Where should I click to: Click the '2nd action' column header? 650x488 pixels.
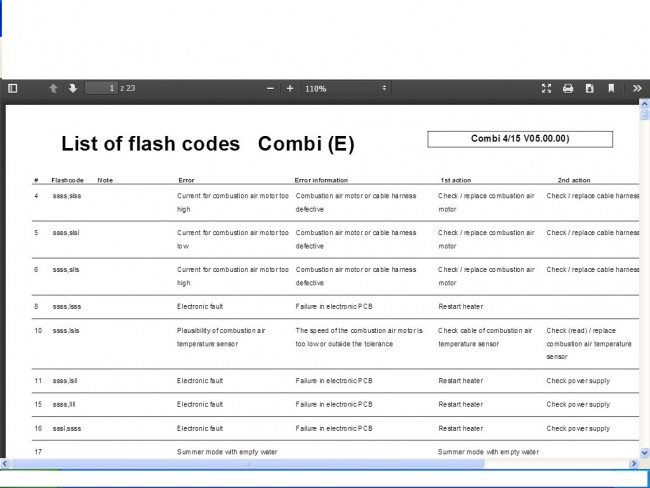574,180
